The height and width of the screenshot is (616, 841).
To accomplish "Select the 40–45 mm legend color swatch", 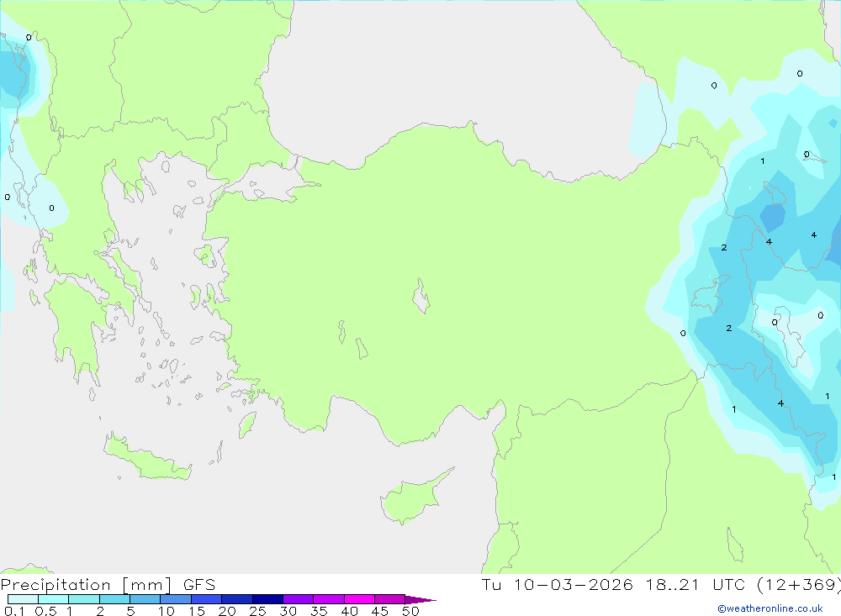I will click(359, 599).
